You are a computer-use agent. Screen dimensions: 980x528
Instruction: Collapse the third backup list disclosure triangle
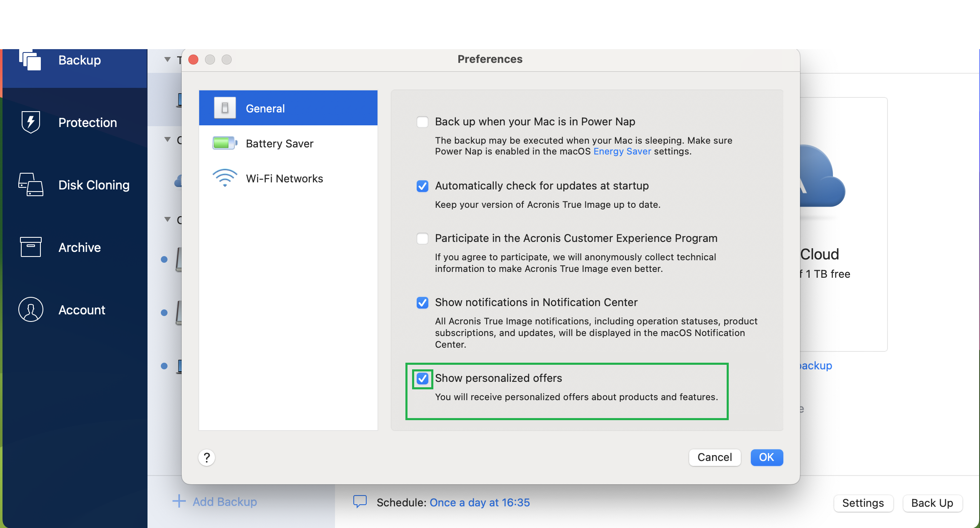[x=167, y=219]
